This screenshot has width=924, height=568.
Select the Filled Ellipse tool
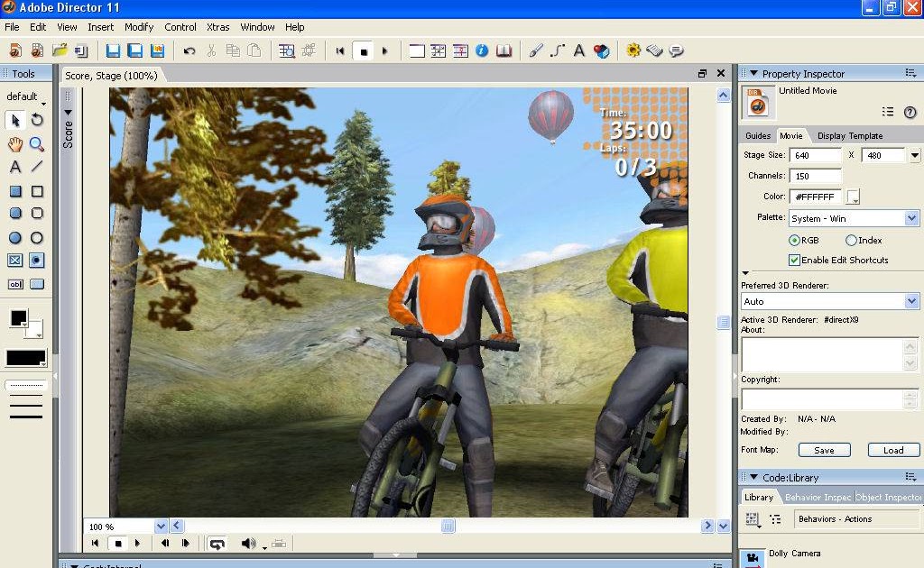point(15,238)
